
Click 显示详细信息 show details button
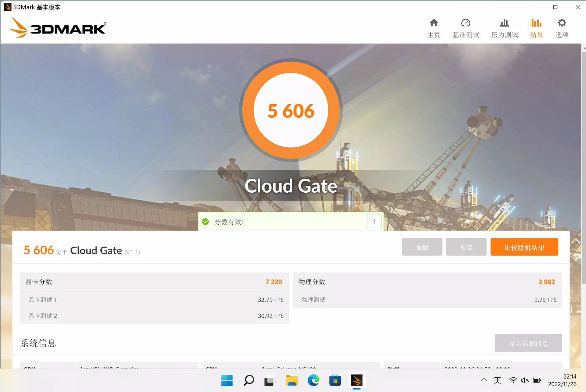(x=528, y=343)
